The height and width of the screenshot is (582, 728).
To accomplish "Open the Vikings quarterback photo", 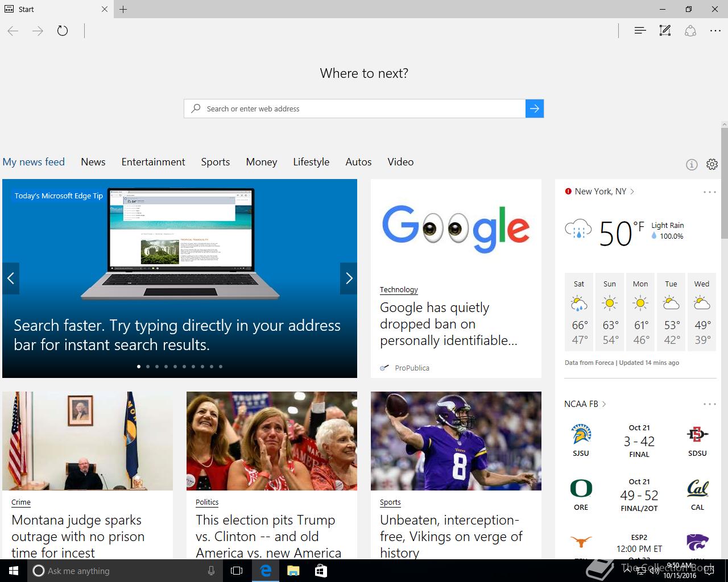I will point(456,441).
